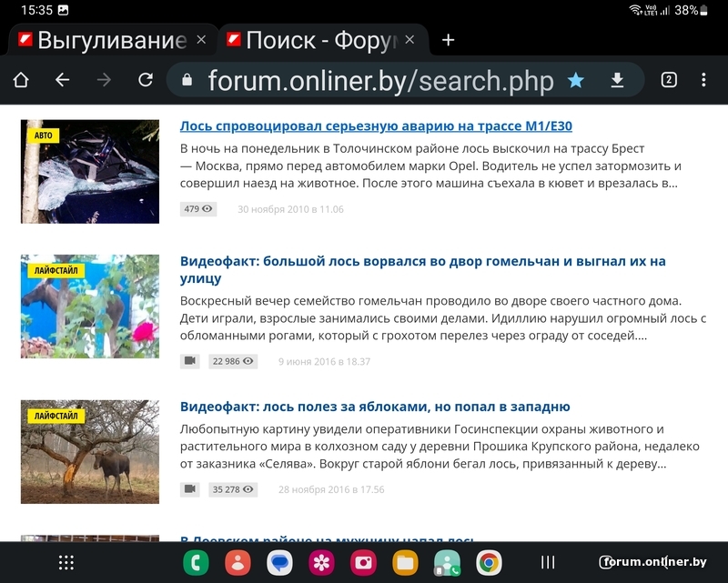Tap the Wi-Fi status icon
Viewport: 728px width, 583px height.
point(634,10)
